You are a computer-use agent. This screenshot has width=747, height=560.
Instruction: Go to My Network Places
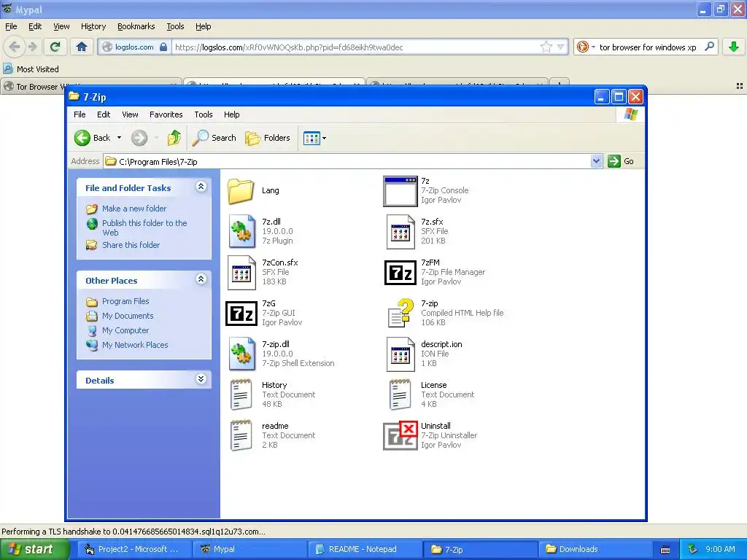135,345
